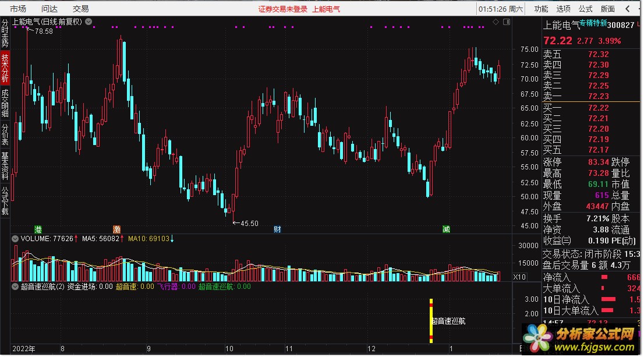Click the 78.58 high price label

[x=44, y=31]
